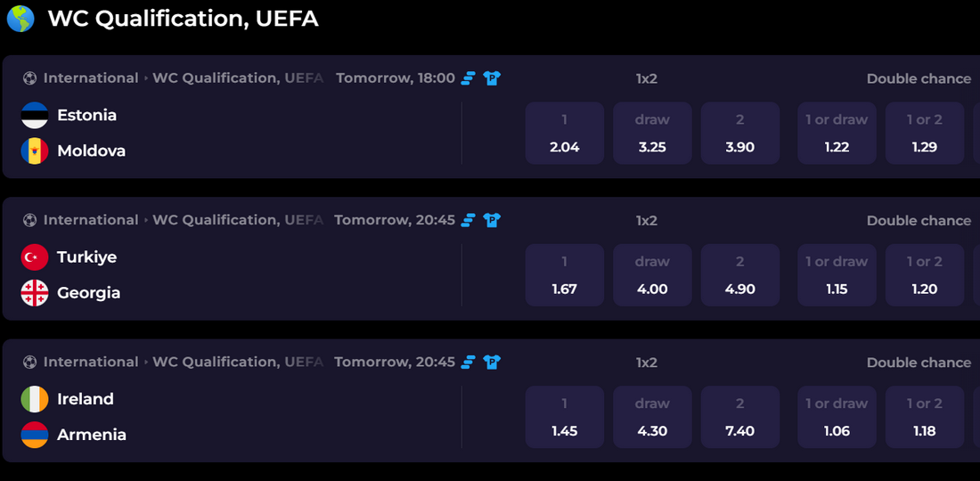980x481 pixels.
Task: Open the International breadcrumb in Estonia match
Action: tap(91, 78)
